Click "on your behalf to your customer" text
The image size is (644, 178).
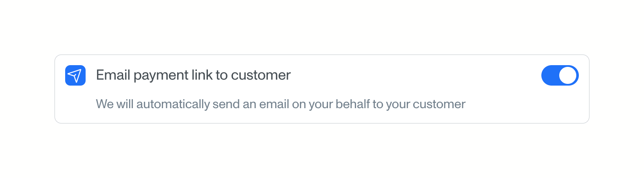tap(379, 104)
